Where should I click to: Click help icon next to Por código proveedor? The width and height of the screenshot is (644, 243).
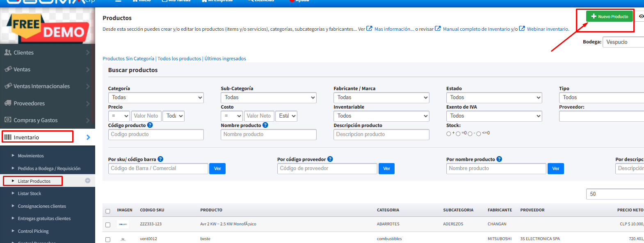click(x=330, y=159)
